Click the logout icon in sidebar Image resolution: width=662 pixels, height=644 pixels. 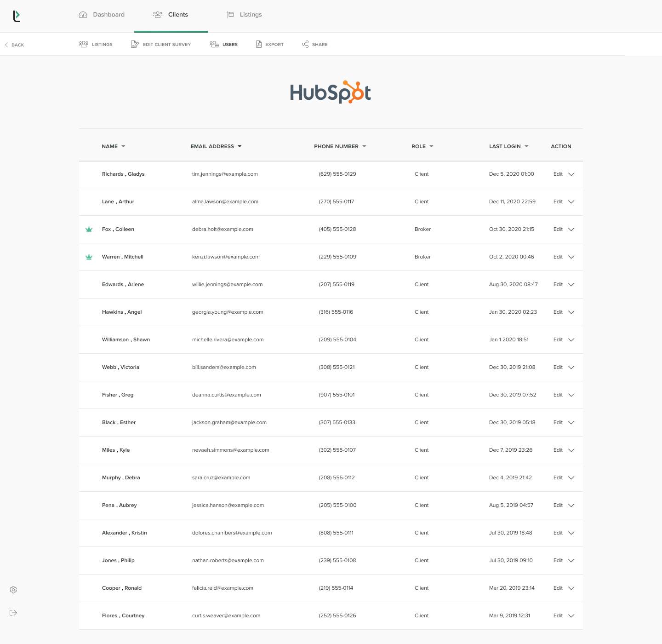[x=13, y=613]
